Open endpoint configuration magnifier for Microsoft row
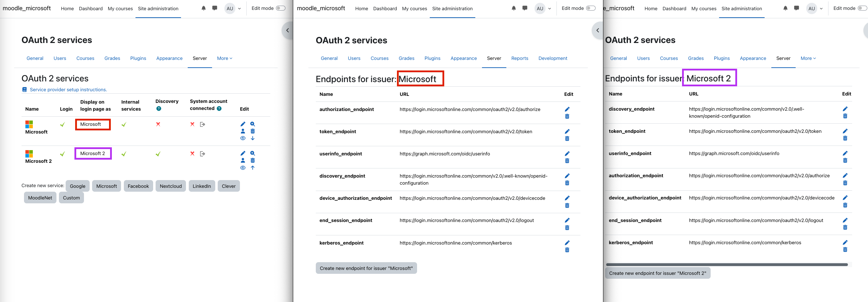 point(253,124)
